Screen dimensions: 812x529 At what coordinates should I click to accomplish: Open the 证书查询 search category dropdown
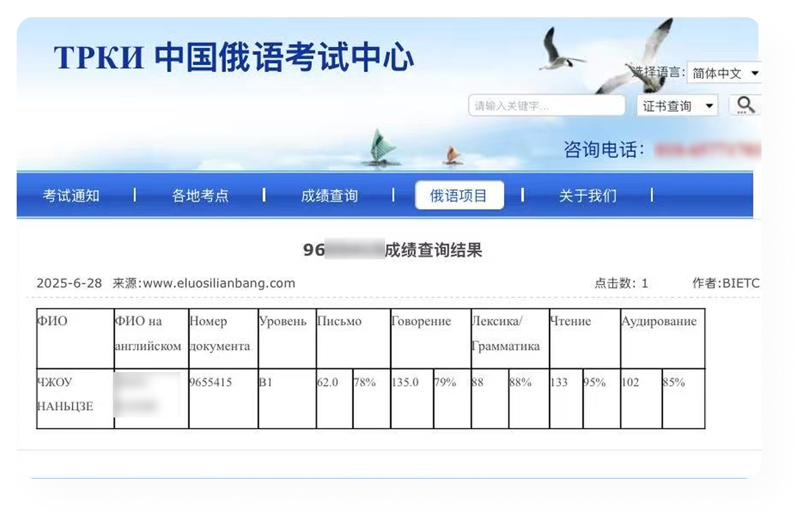pos(676,106)
